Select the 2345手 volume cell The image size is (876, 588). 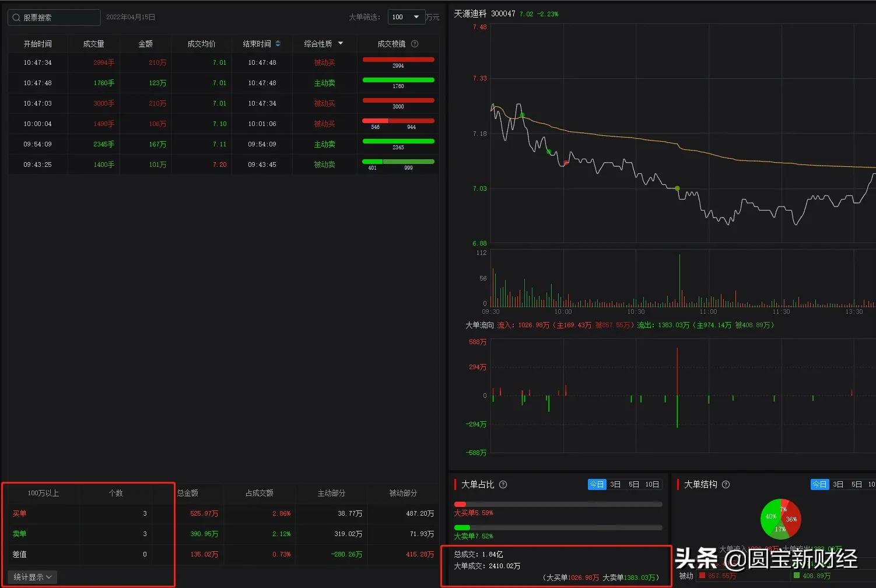pos(104,144)
